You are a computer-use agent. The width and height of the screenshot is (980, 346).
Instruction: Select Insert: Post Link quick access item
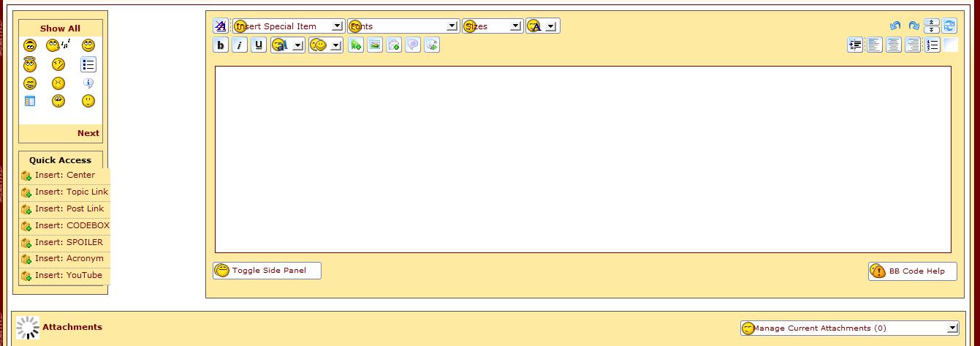pos(64,209)
